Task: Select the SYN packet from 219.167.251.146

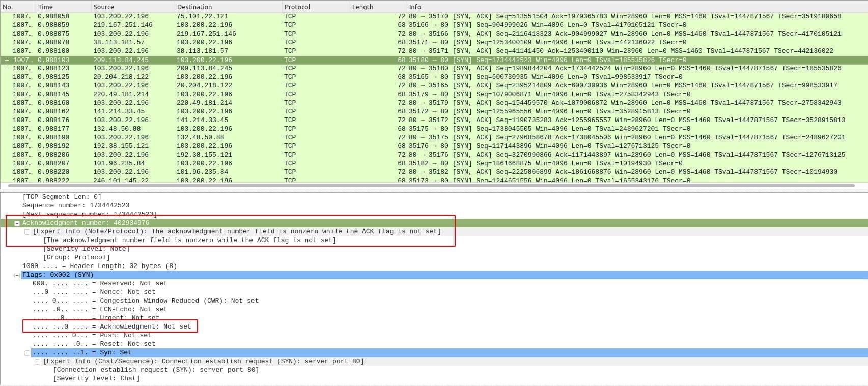Action: 122,25
